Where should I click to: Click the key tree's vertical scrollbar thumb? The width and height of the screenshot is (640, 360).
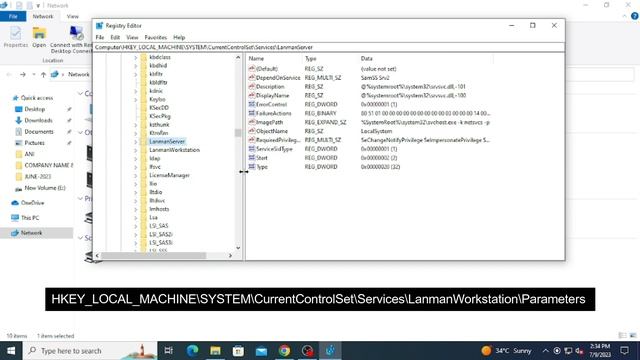click(238, 133)
